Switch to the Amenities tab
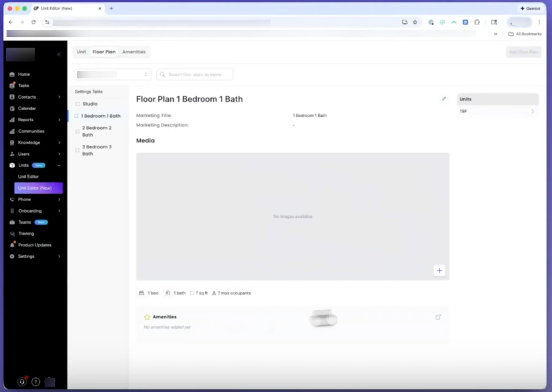The height and width of the screenshot is (392, 552). point(134,52)
